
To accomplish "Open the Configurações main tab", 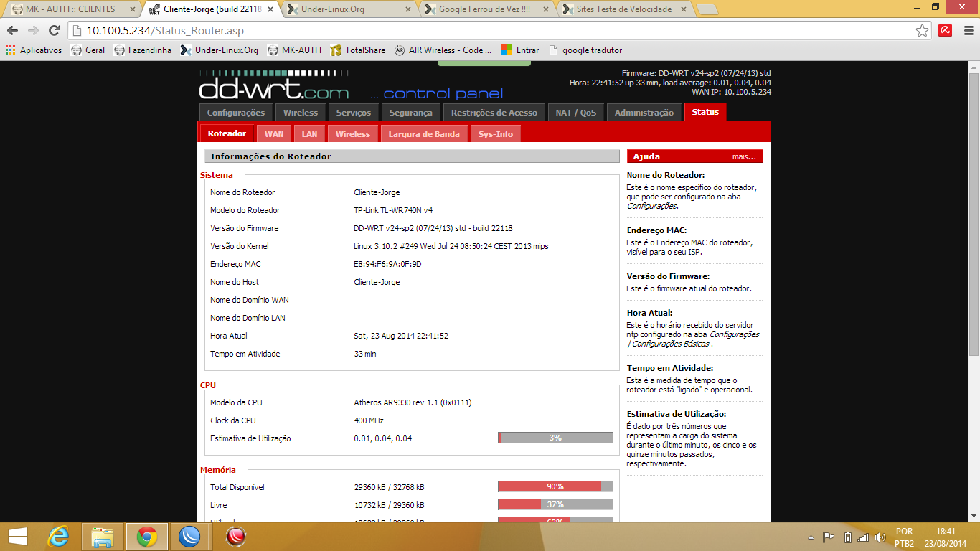I will pos(236,113).
